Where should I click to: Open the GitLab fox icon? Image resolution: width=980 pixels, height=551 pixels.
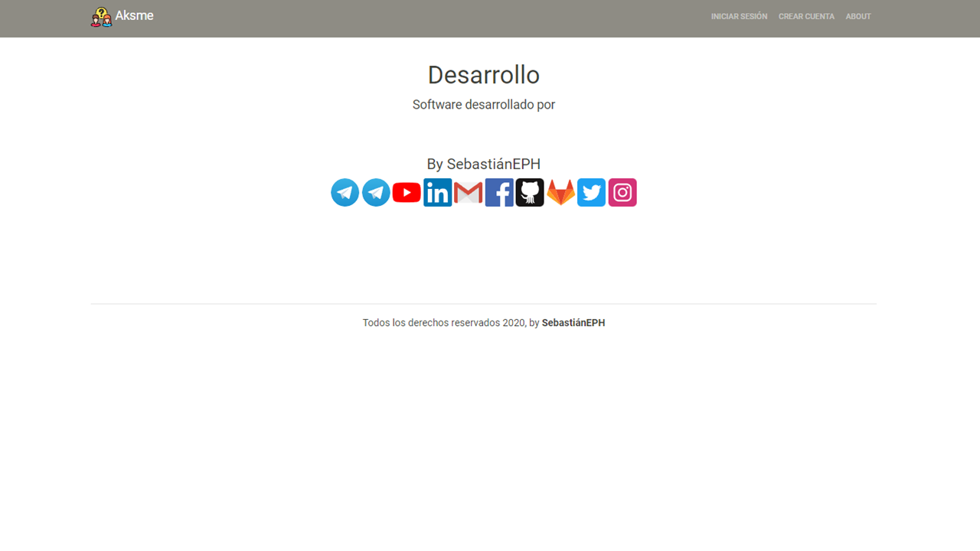click(x=560, y=192)
